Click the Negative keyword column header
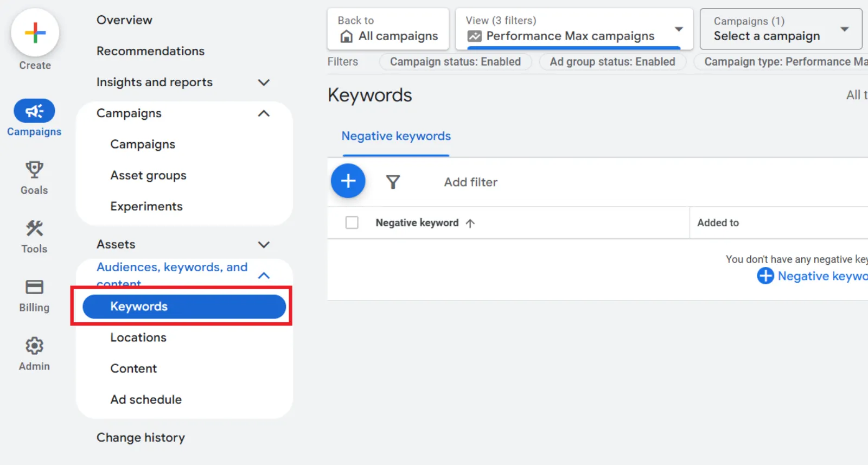The height and width of the screenshot is (465, 868). [x=417, y=222]
